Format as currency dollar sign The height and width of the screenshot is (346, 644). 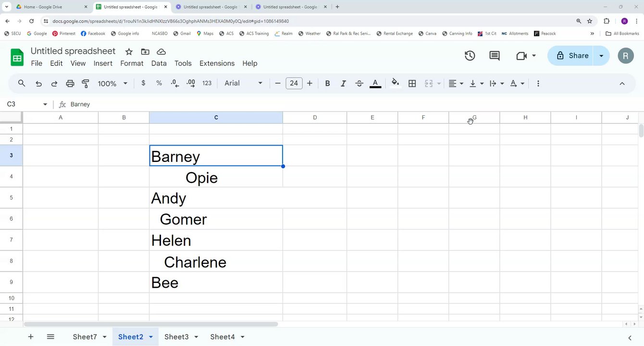[143, 83]
